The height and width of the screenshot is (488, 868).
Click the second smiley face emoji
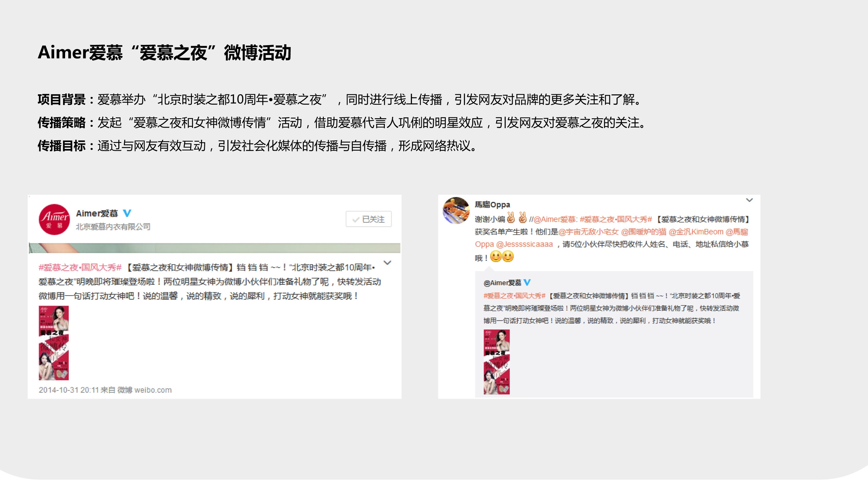coord(508,257)
